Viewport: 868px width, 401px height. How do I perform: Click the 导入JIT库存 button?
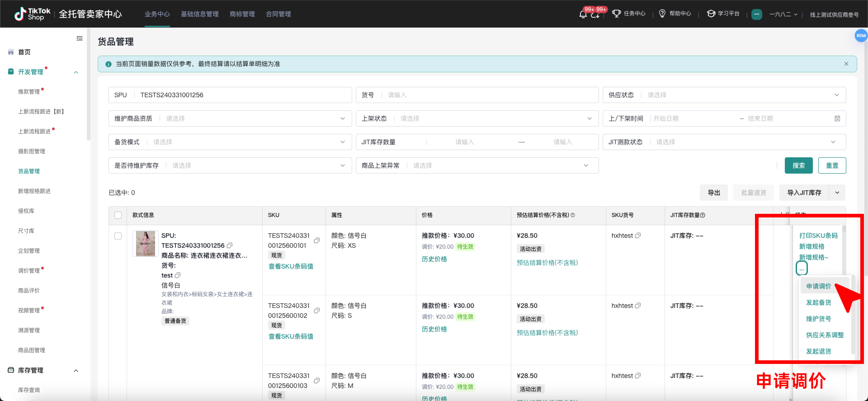point(804,193)
